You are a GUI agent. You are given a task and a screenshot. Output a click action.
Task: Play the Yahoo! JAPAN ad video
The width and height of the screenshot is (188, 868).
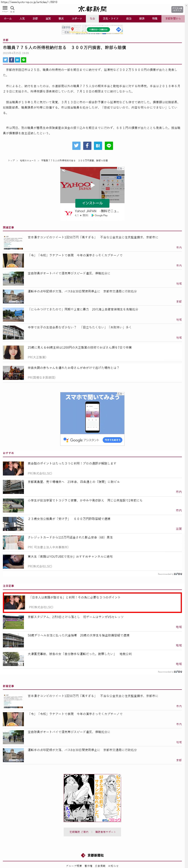93,185
